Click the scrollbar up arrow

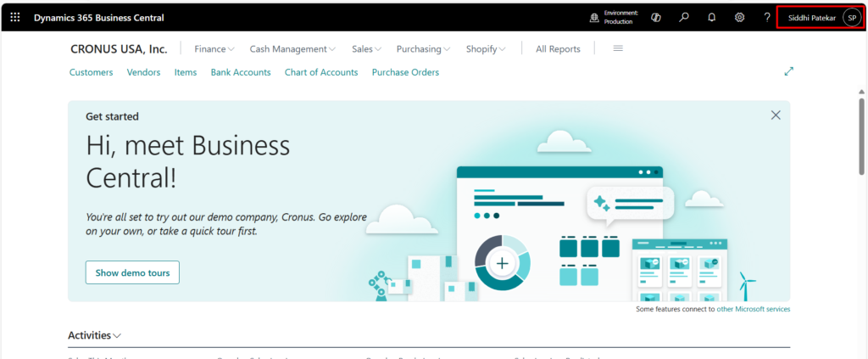(x=861, y=92)
